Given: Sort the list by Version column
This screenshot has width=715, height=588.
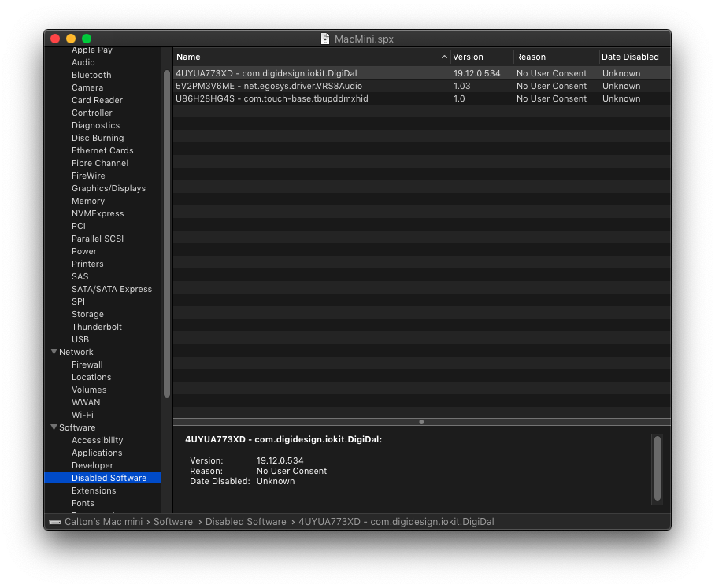Looking at the screenshot, I should 480,57.
